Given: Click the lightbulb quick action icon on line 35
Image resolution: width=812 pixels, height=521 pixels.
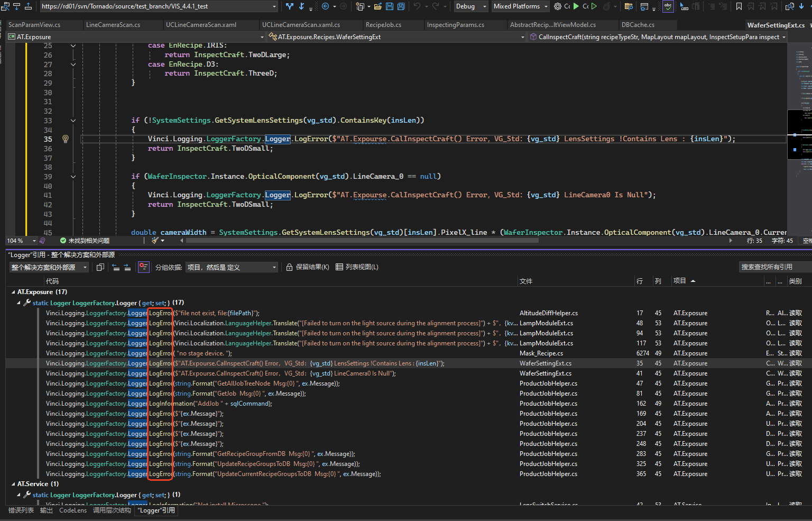Looking at the screenshot, I should 66,139.
